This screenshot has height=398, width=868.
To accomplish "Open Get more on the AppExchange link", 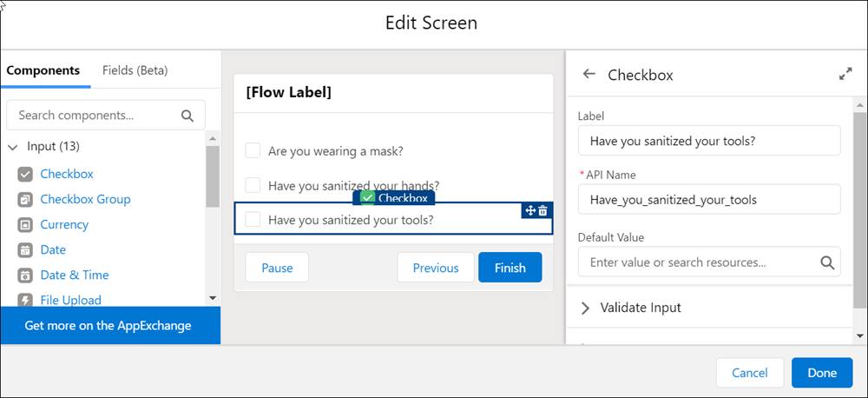I will click(108, 326).
